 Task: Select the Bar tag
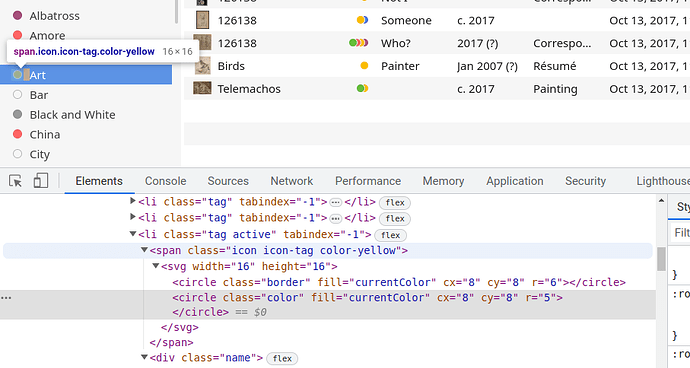coord(39,95)
